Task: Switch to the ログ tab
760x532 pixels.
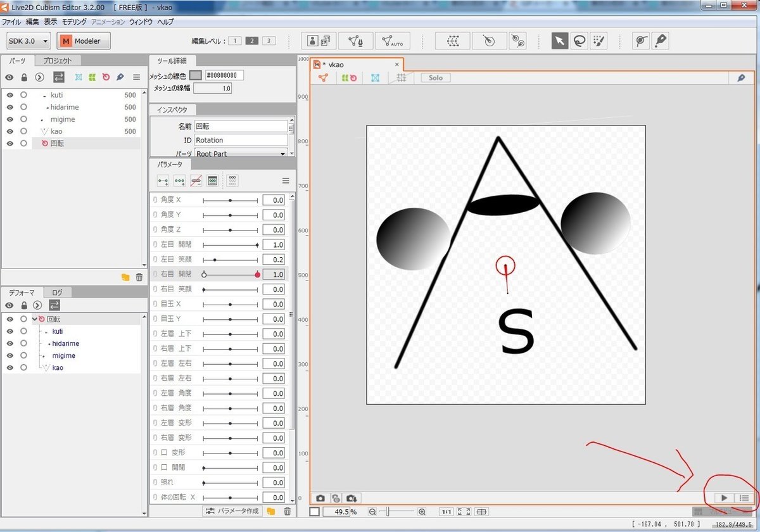Action: pos(58,293)
